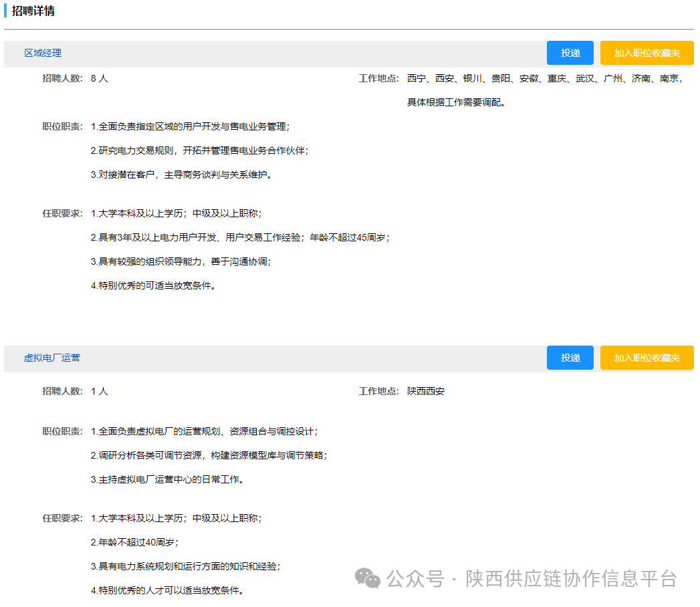The height and width of the screenshot is (607, 700).
Task: Add 虚拟电厂运营 job to 职位收藏夹
Action: click(647, 358)
